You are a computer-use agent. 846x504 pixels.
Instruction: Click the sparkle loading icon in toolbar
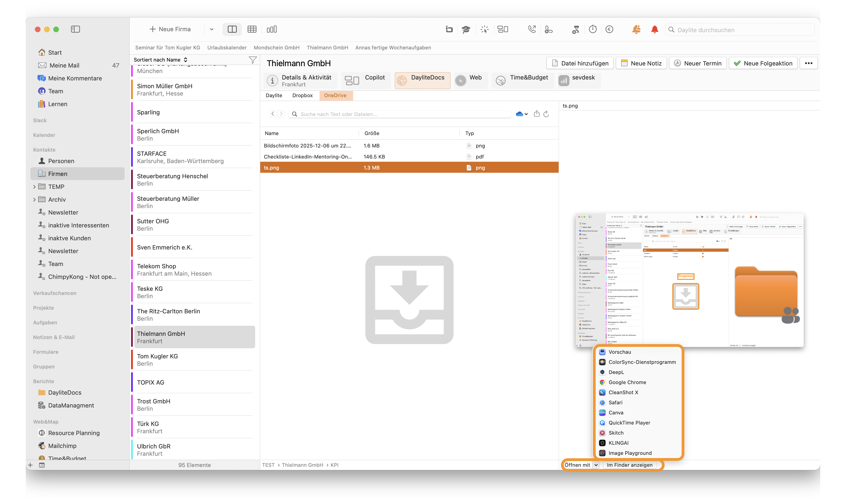(484, 30)
